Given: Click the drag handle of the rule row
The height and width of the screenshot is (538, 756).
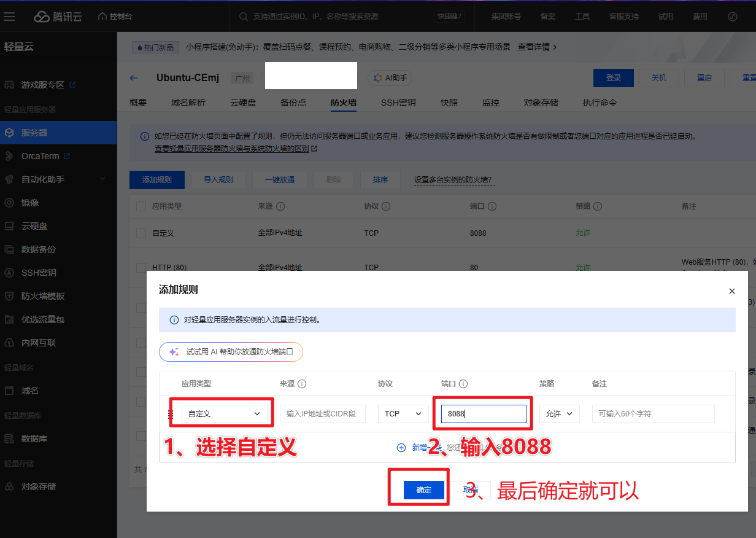Looking at the screenshot, I should point(171,414).
